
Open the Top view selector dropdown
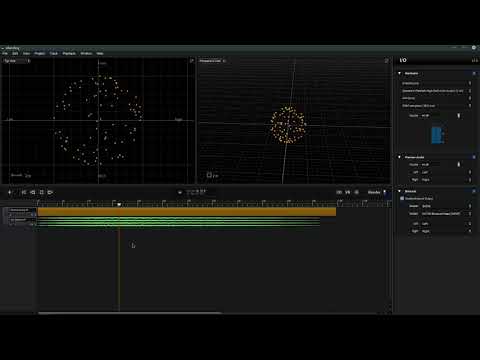[x=17, y=61]
